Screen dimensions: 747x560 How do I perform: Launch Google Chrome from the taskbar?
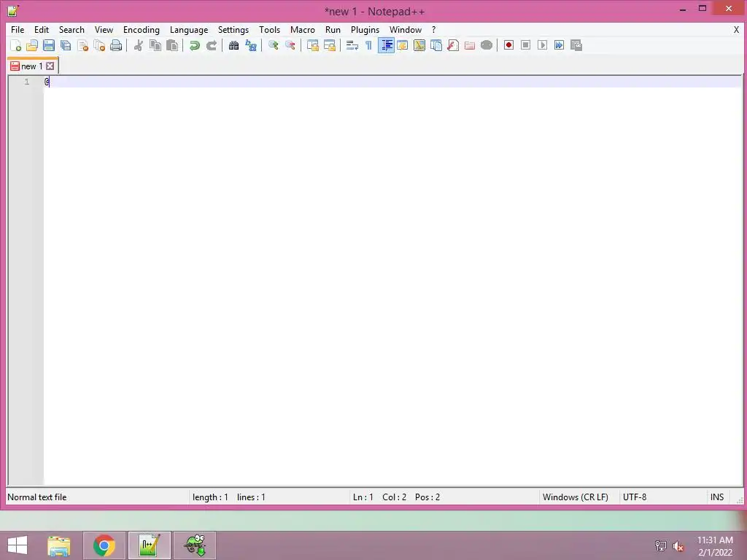tap(104, 545)
